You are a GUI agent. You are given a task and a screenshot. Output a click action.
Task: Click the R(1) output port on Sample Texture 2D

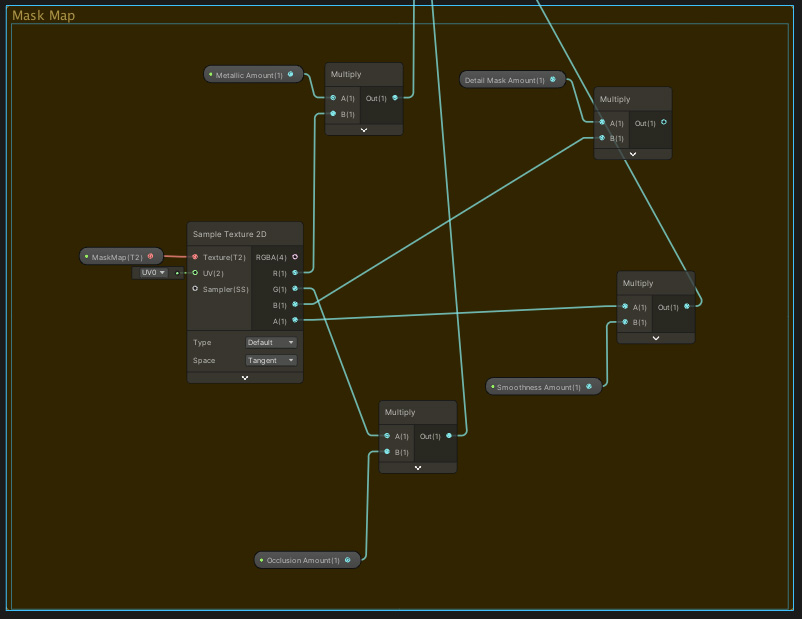[294, 272]
